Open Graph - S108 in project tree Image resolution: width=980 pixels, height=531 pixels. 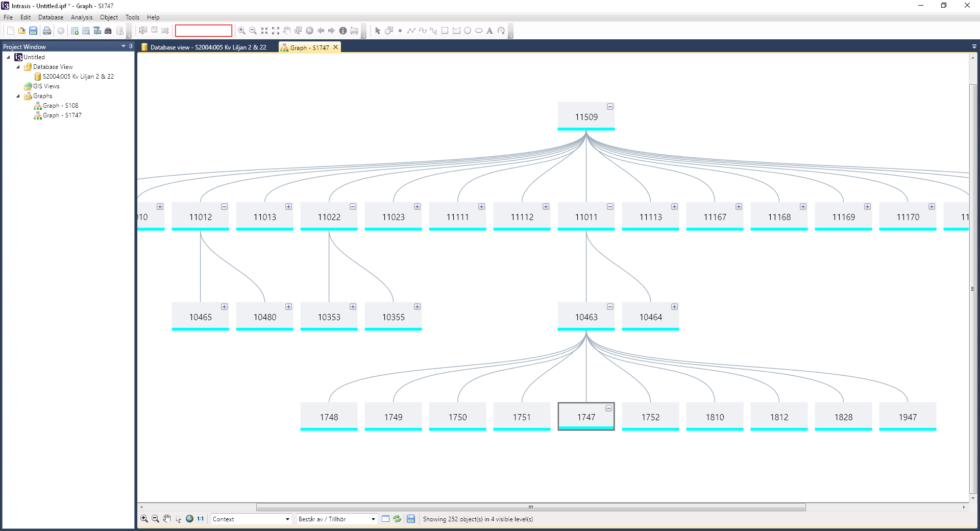60,106
